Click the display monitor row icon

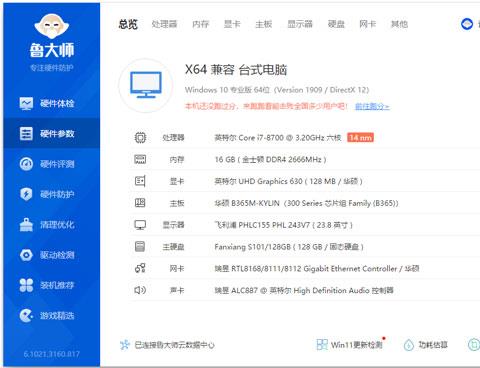point(140,225)
